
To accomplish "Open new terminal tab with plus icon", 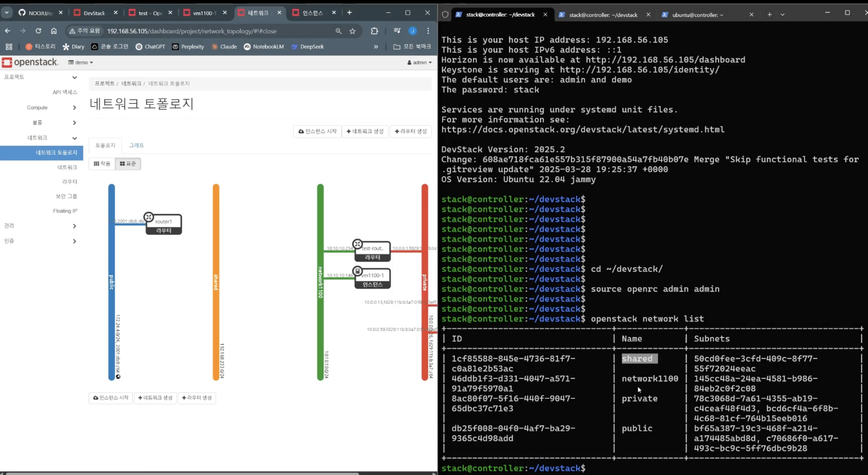I will (x=769, y=14).
